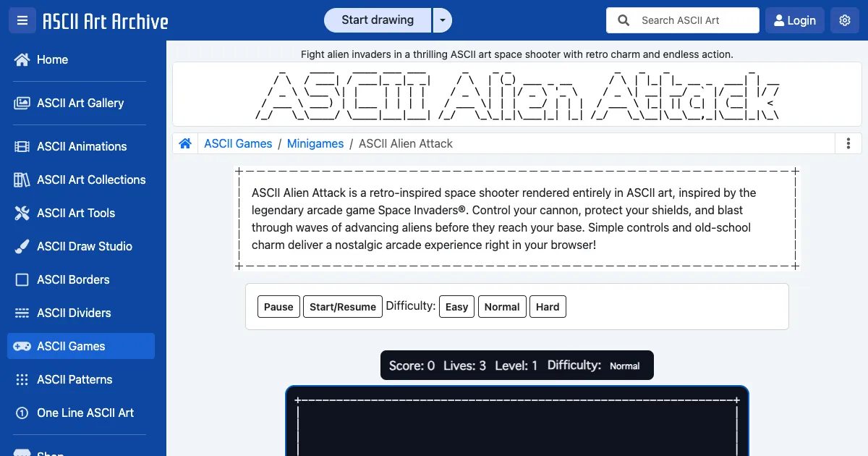Viewport: 868px width, 456px height.
Task: Select Easy difficulty
Action: [456, 307]
